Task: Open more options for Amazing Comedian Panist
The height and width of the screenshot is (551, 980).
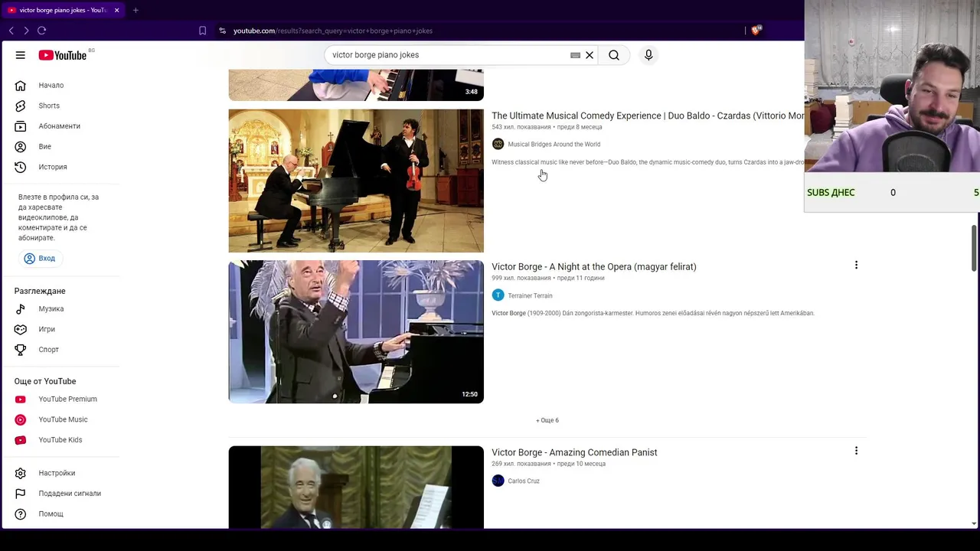Action: coord(856,452)
